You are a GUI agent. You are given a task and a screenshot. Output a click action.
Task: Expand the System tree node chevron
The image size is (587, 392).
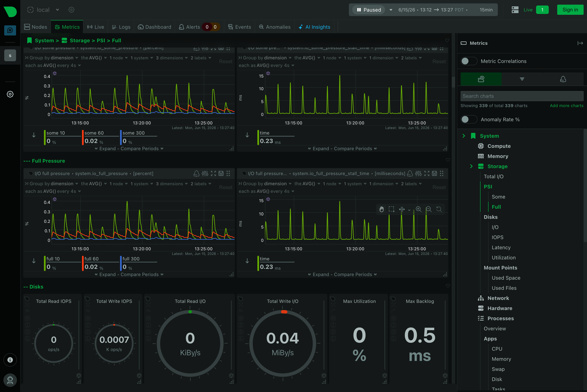(464, 136)
